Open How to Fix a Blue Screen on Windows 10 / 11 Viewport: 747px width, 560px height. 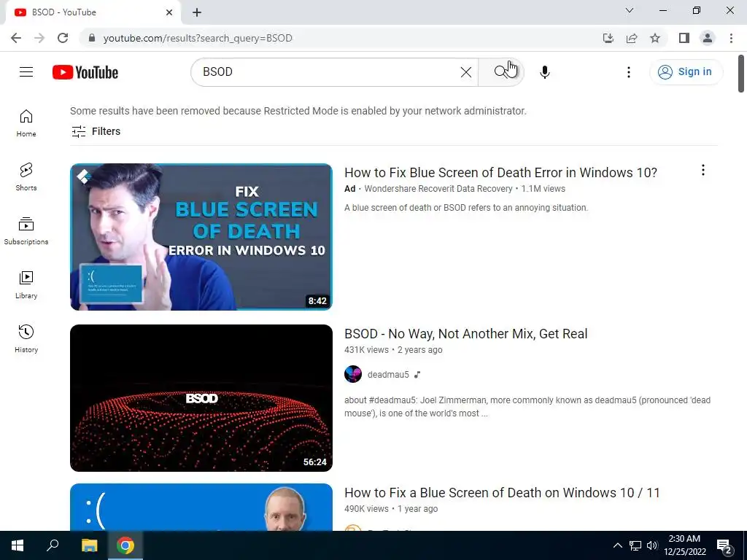pos(502,493)
